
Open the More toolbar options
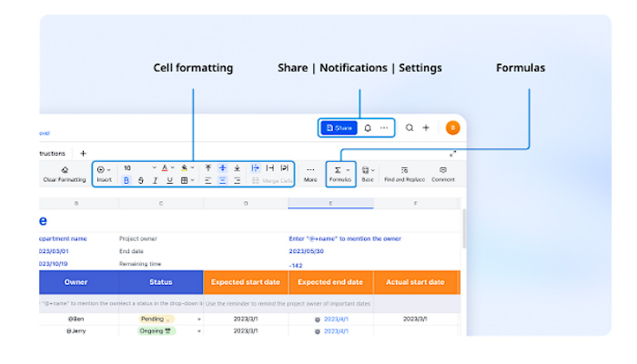(310, 174)
